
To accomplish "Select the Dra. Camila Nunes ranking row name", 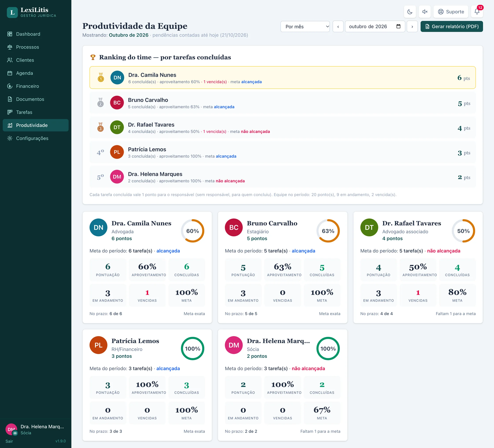I will coord(152,75).
